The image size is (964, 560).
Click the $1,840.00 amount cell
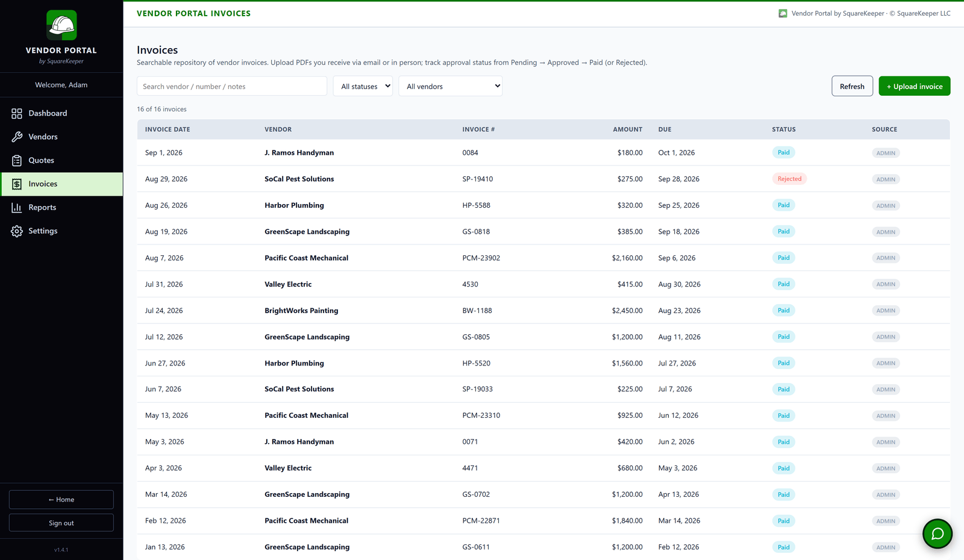(x=627, y=521)
